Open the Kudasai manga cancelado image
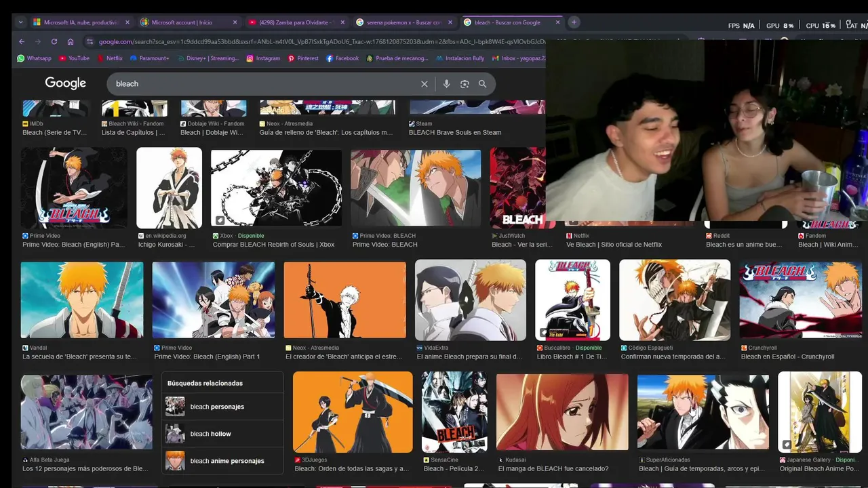Screen dimensions: 868x488 562,411
